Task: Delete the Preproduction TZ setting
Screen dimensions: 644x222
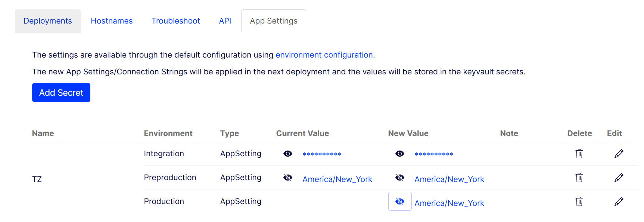Action: [579, 178]
